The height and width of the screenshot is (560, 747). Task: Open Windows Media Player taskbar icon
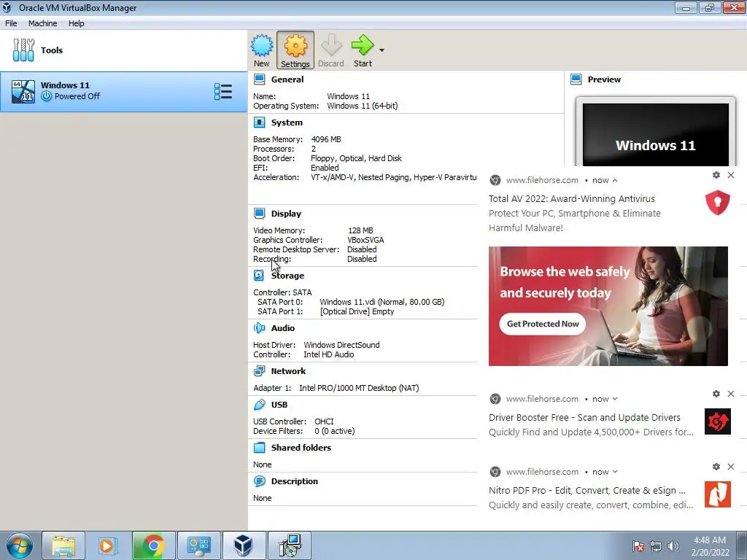(x=107, y=545)
